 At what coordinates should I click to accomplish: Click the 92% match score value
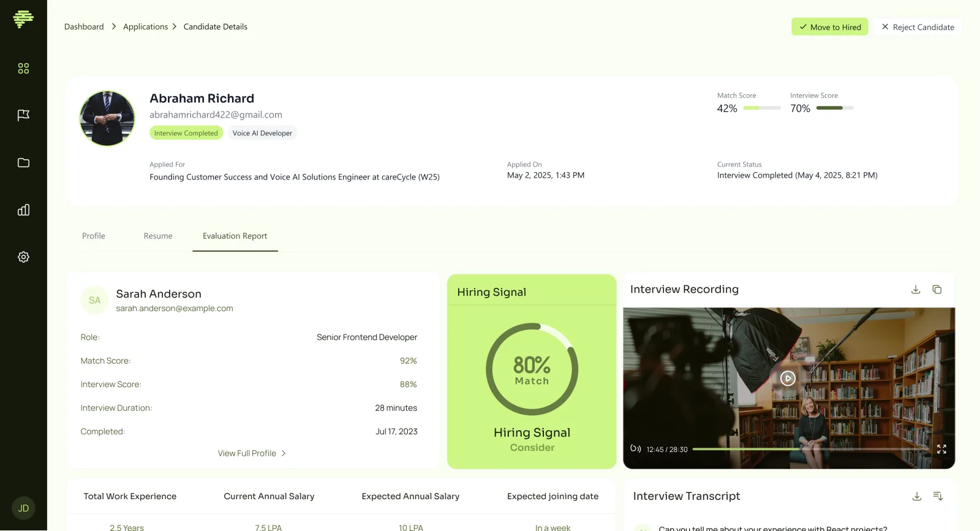[409, 361]
